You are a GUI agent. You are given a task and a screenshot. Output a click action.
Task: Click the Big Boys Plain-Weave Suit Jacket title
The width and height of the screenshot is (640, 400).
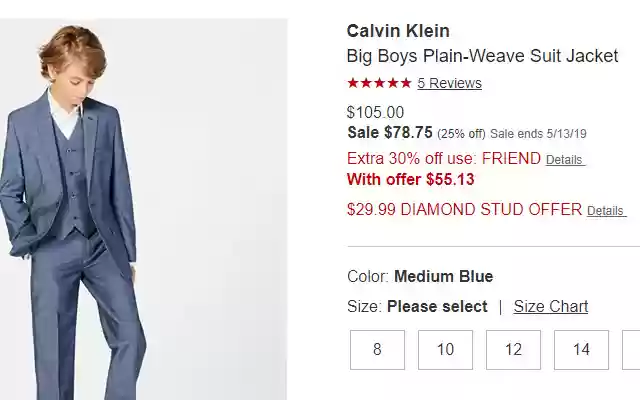(x=482, y=56)
